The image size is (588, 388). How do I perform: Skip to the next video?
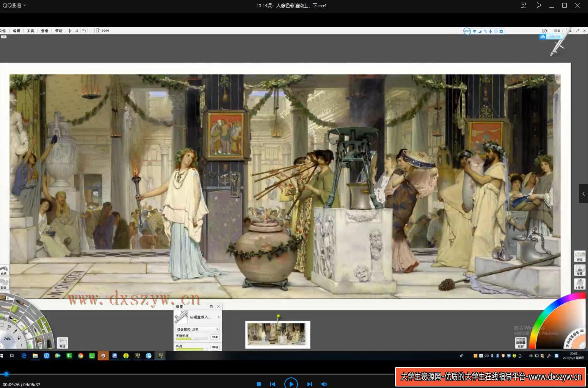point(310,384)
